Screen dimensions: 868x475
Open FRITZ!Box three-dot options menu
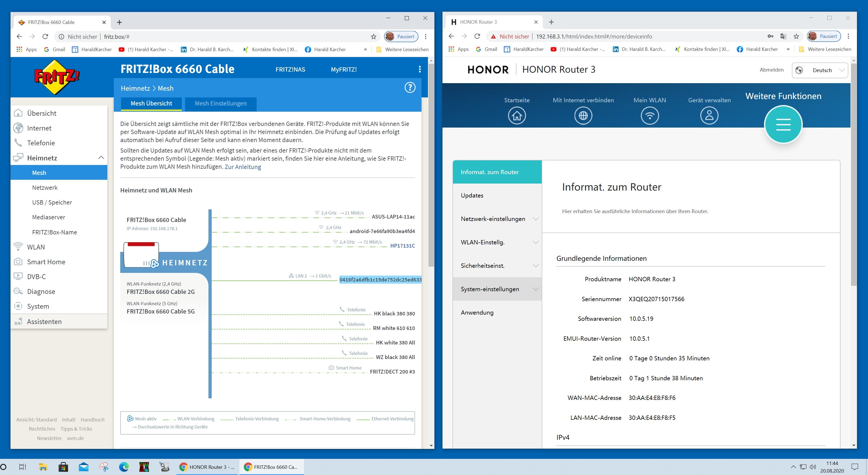[420, 69]
